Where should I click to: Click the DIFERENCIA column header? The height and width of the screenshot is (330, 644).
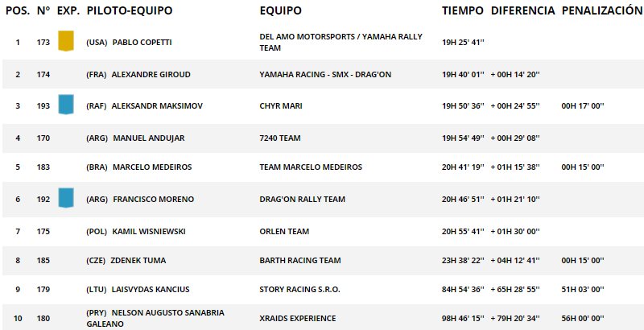pos(522,10)
